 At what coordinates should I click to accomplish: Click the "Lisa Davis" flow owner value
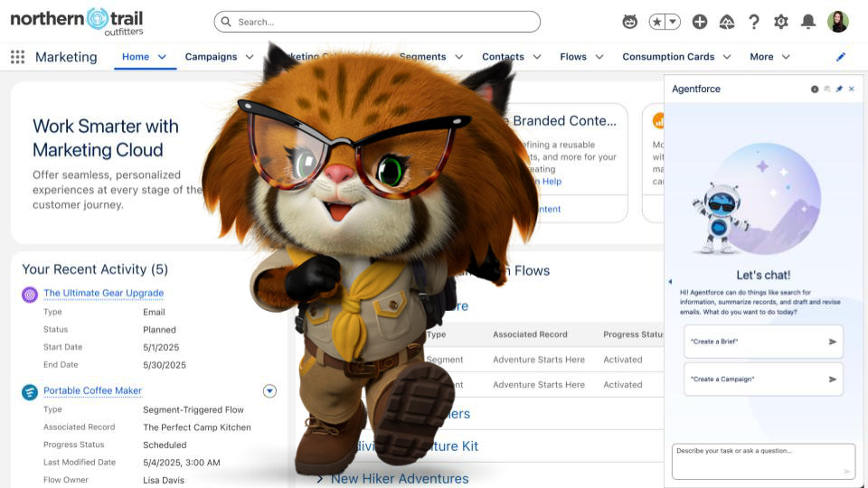tap(164, 480)
